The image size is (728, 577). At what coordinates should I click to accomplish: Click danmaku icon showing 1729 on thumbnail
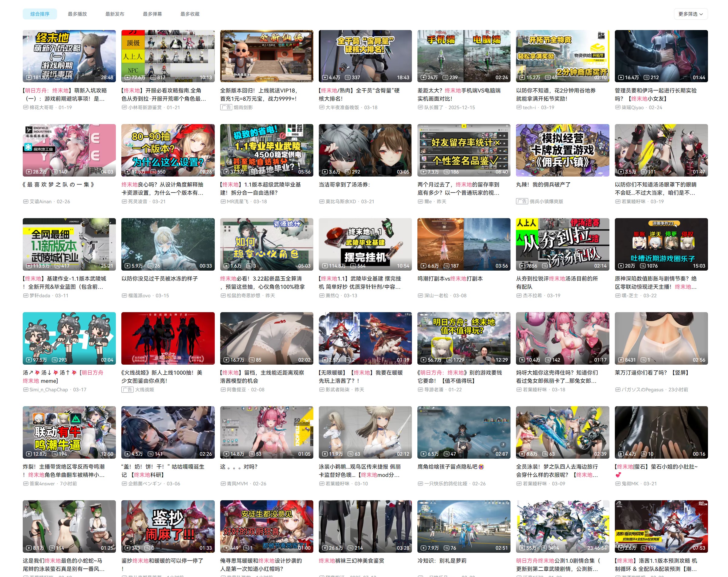click(x=449, y=360)
